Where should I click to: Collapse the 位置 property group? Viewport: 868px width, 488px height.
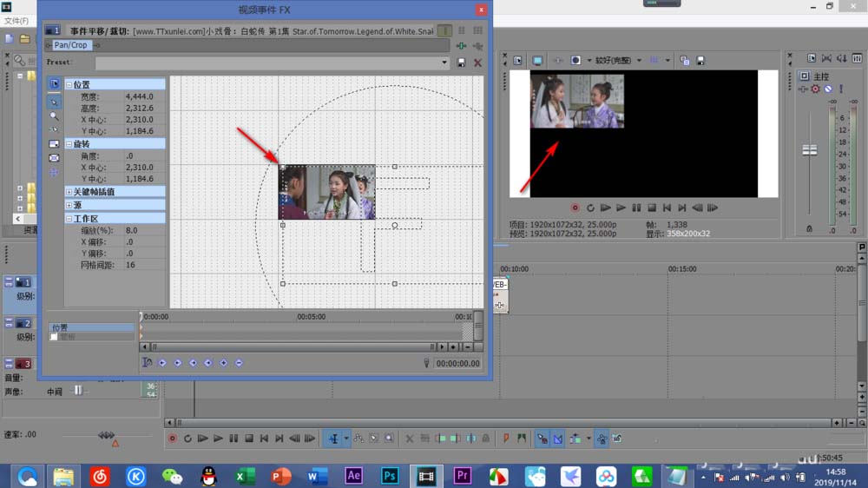pos(69,85)
